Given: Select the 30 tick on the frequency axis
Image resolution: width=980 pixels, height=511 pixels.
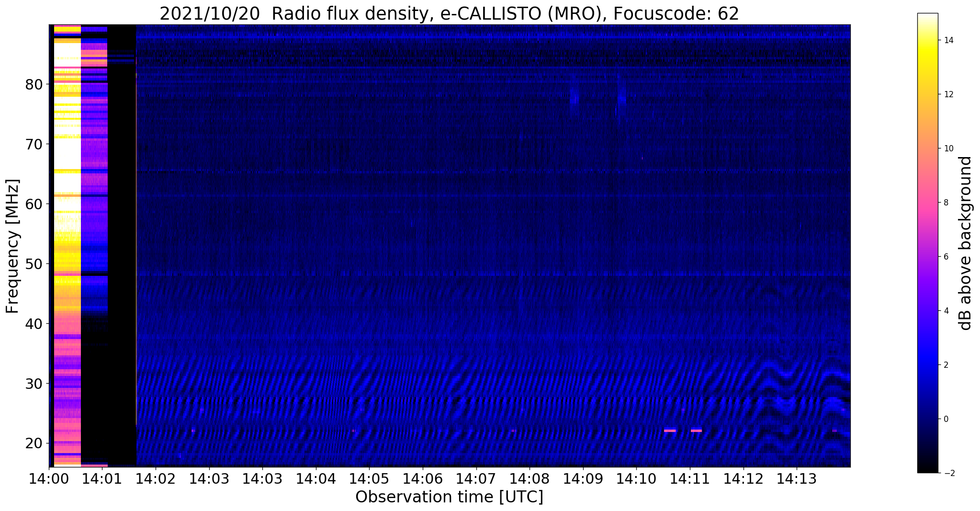Looking at the screenshot, I should pyautogui.click(x=34, y=384).
